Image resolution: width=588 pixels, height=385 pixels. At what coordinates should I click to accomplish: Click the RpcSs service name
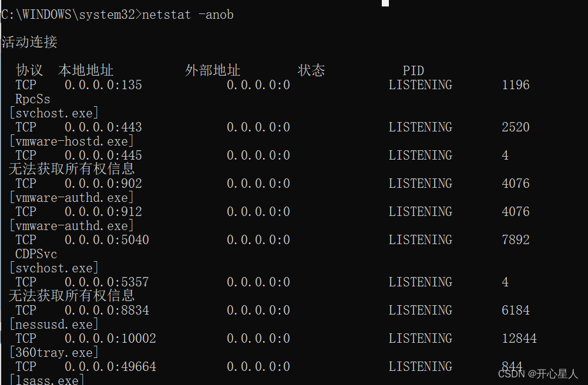click(33, 99)
